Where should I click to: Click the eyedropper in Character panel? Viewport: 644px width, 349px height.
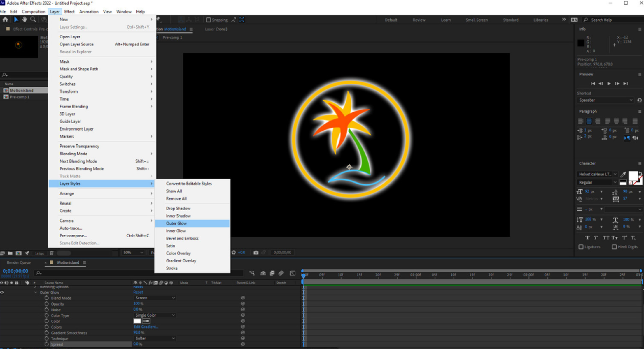pyautogui.click(x=623, y=174)
